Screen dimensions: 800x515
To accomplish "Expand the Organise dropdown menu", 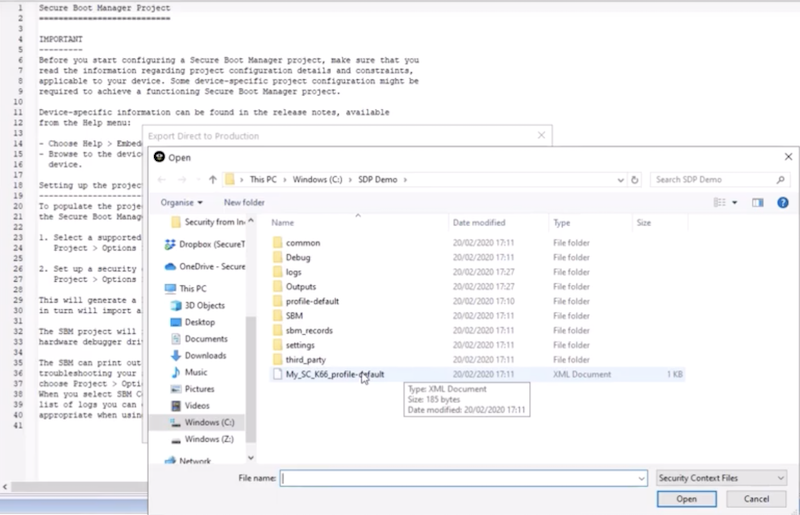I will point(181,202).
